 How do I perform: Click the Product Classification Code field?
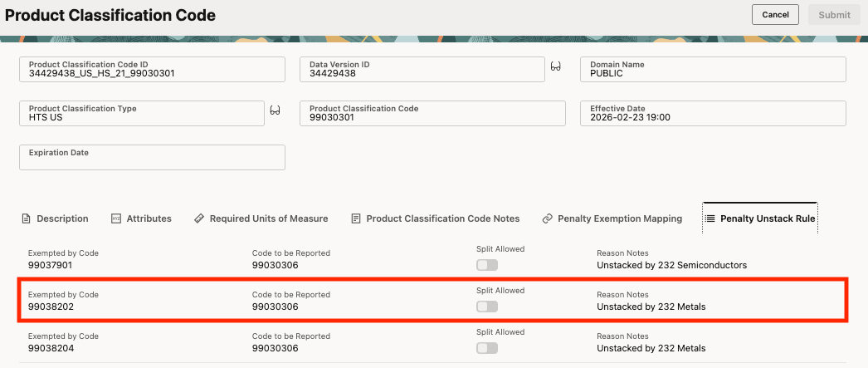433,114
